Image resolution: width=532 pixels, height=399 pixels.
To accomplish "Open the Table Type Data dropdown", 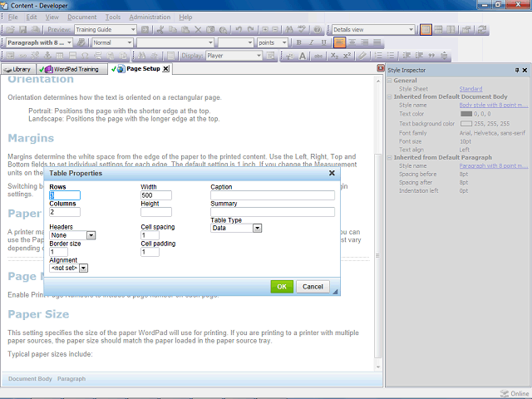I will pos(236,228).
